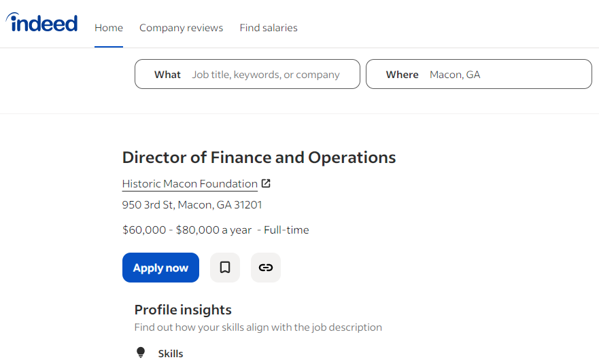This screenshot has height=364, width=599.
Task: Click the skills alignment description text
Action: pyautogui.click(x=258, y=327)
